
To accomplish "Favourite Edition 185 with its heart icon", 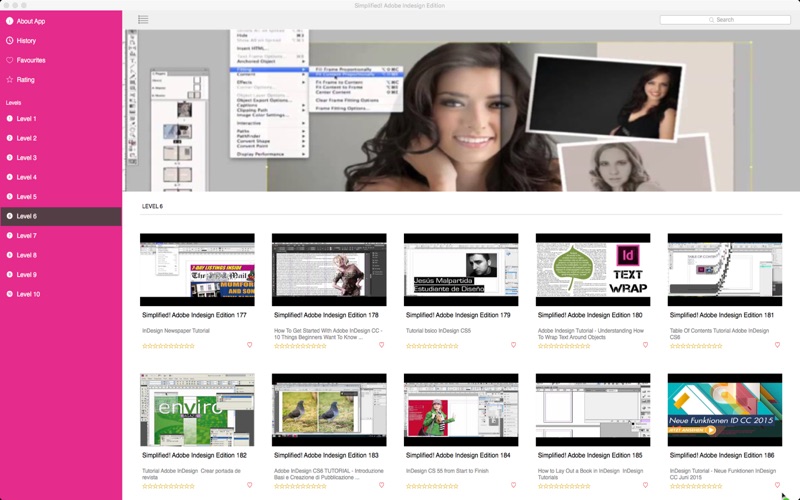I will tap(645, 485).
